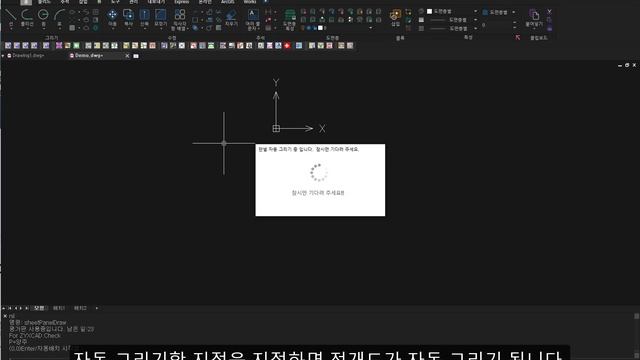640x360 pixels.
Task: Activate the Move tool in the ribbon
Action: tap(112, 17)
